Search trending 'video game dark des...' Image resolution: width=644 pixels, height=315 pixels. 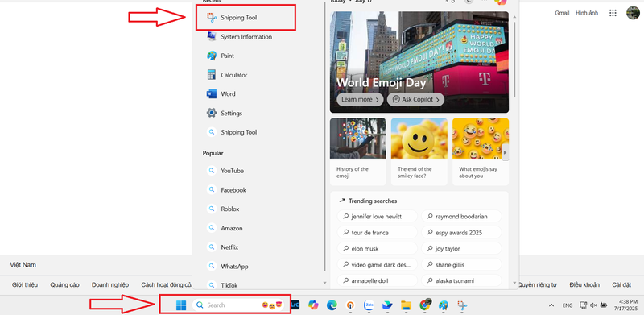(x=377, y=264)
